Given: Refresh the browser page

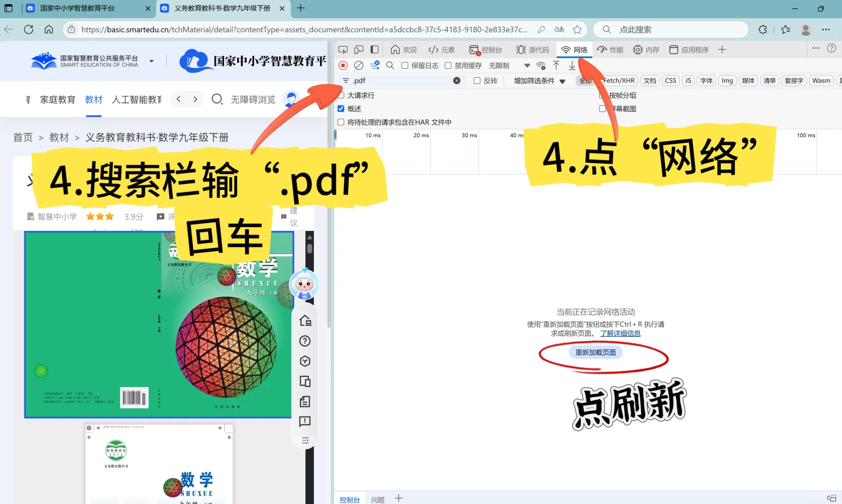Looking at the screenshot, I should [x=28, y=29].
